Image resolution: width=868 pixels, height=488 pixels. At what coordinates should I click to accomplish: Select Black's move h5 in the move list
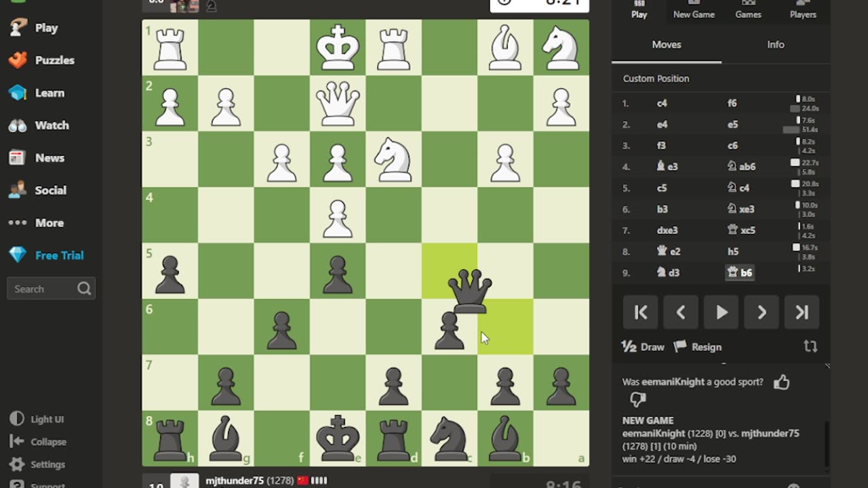tap(732, 251)
